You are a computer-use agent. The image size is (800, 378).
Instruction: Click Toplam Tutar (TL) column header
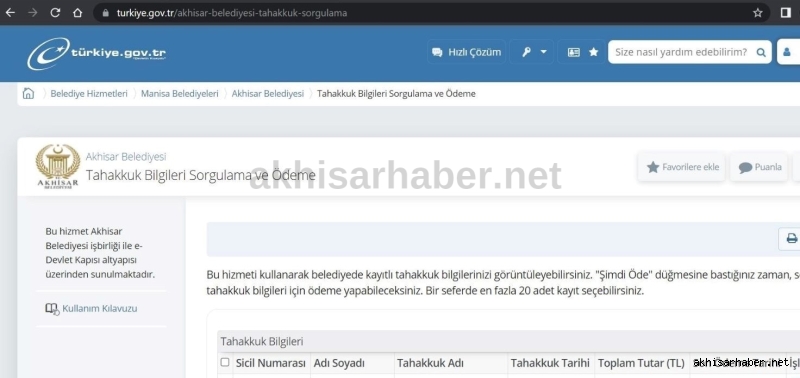[641, 363]
